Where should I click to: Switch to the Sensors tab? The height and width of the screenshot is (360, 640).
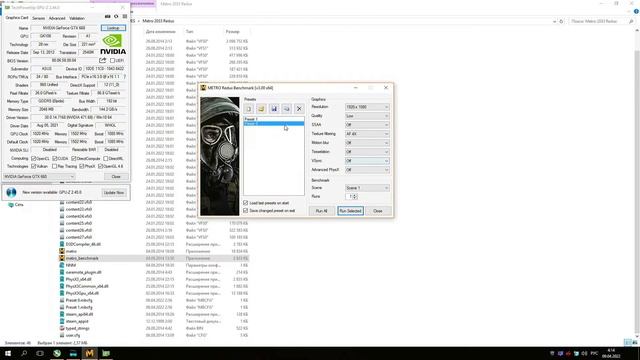38,18
